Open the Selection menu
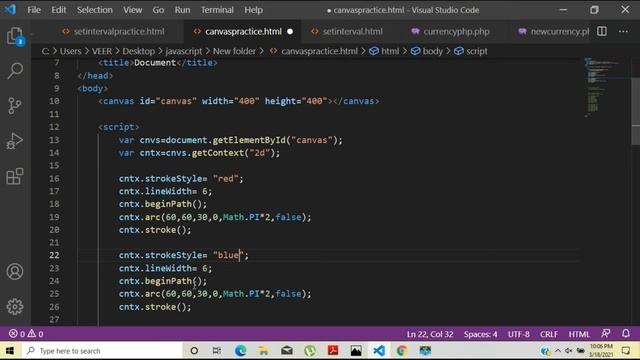640x360 pixels. 95,10
